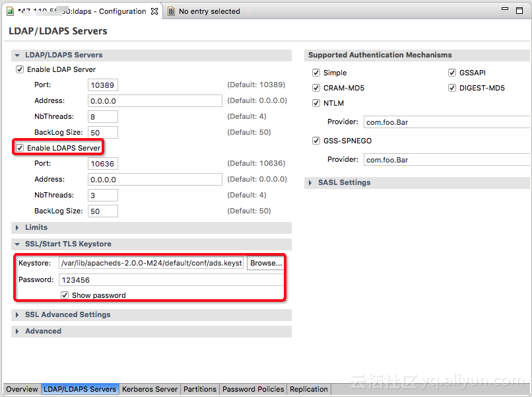Screen dimensions: 532x397
Task: Collapse the SSL/Start TLS Keystore section
Action: [17, 244]
